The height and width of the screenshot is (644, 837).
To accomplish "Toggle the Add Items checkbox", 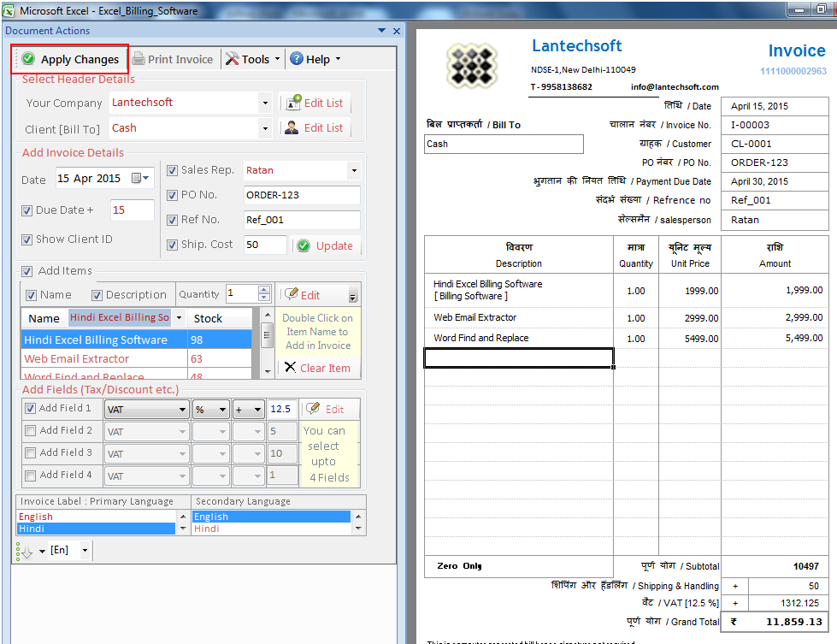I will [27, 271].
